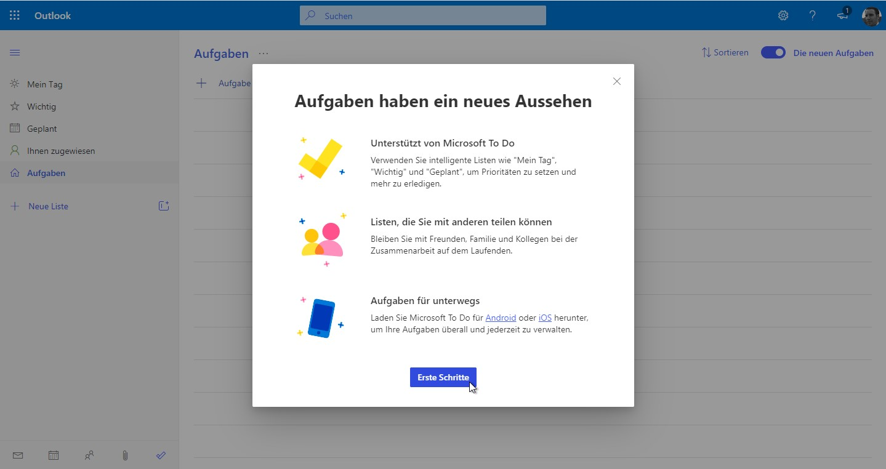
Task: Click the blue phone illustration
Action: pos(321,317)
